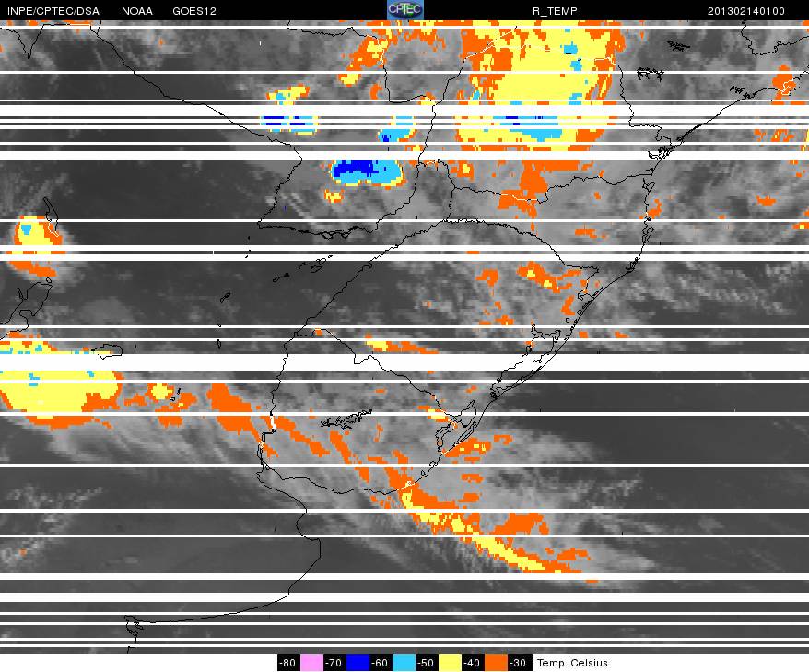Viewport: 809px width, 672px height.
Task: Click the -70 legend value
Action: click(334, 663)
